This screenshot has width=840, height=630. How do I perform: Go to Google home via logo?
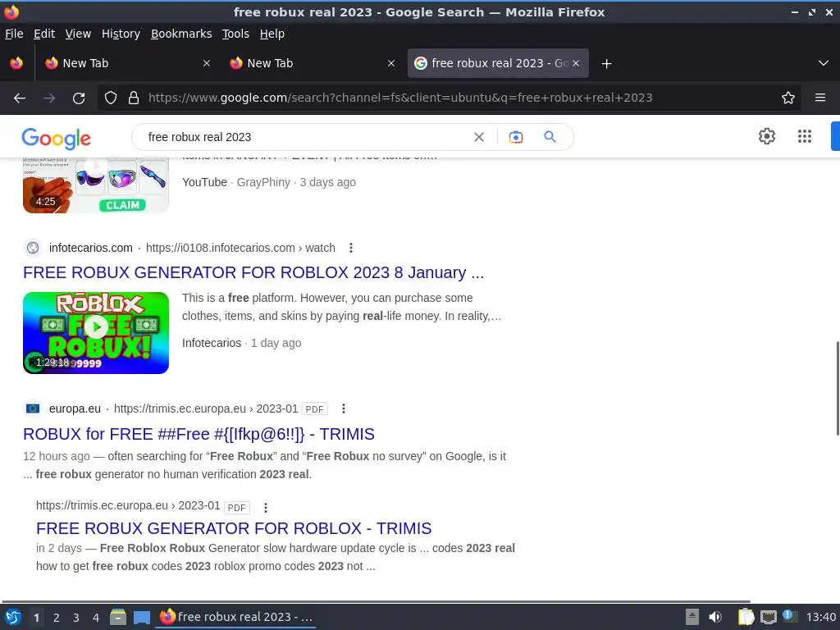pyautogui.click(x=57, y=138)
